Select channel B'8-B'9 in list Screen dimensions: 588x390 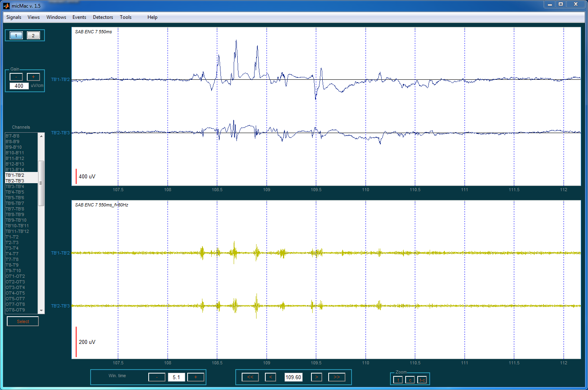point(21,141)
